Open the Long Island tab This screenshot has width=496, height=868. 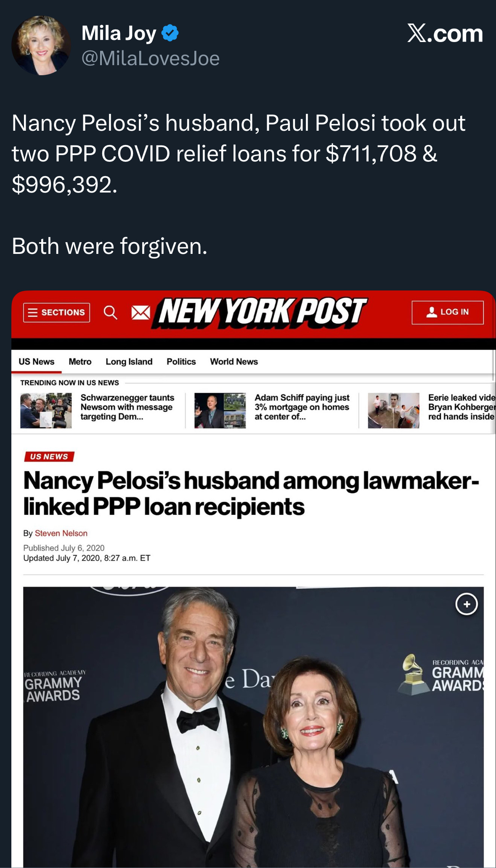(x=129, y=361)
